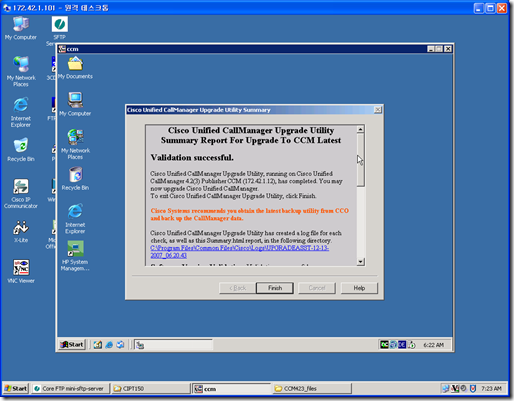Launch the VNC Viewer icon
The width and height of the screenshot is (514, 401).
click(x=21, y=271)
